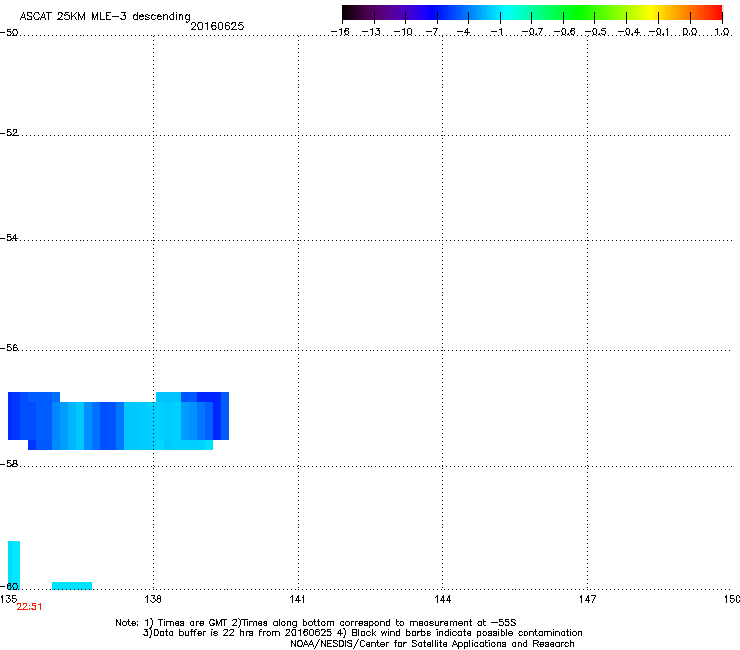The height and width of the screenshot is (650, 740).
Task: Click the blue data swath near -57
Action: (x=118, y=421)
